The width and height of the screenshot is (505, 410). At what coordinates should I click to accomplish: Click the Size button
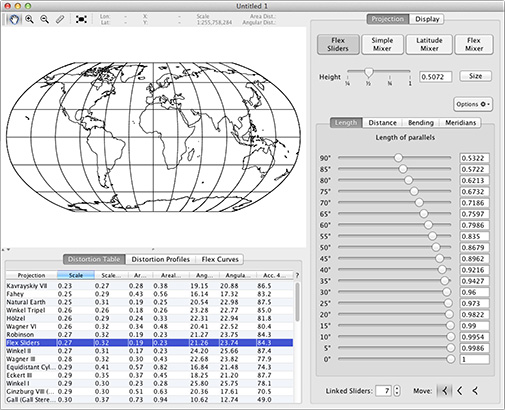[475, 76]
